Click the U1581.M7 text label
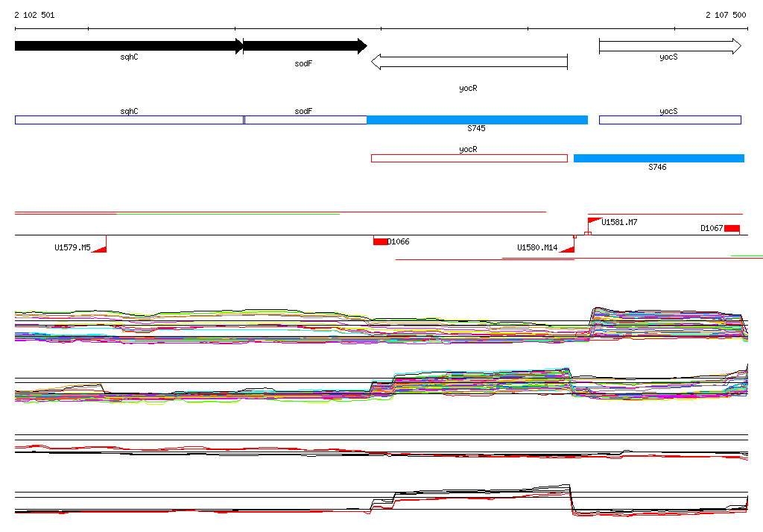 (619, 223)
